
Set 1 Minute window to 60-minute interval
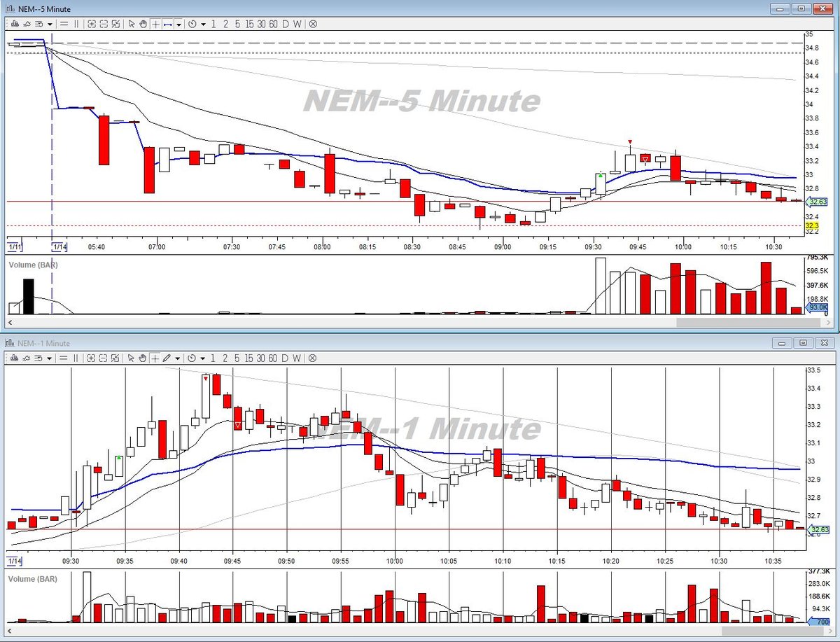click(272, 358)
